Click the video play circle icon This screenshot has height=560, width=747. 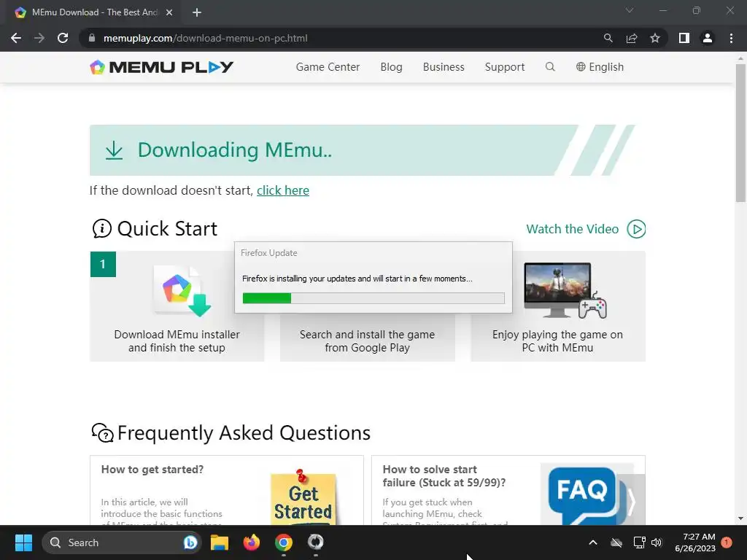pos(636,229)
